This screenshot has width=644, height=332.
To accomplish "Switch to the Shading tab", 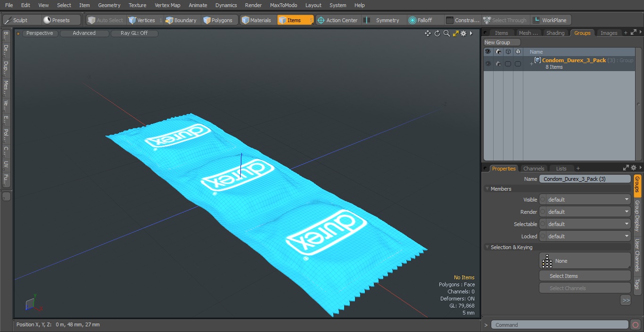I will click(555, 33).
